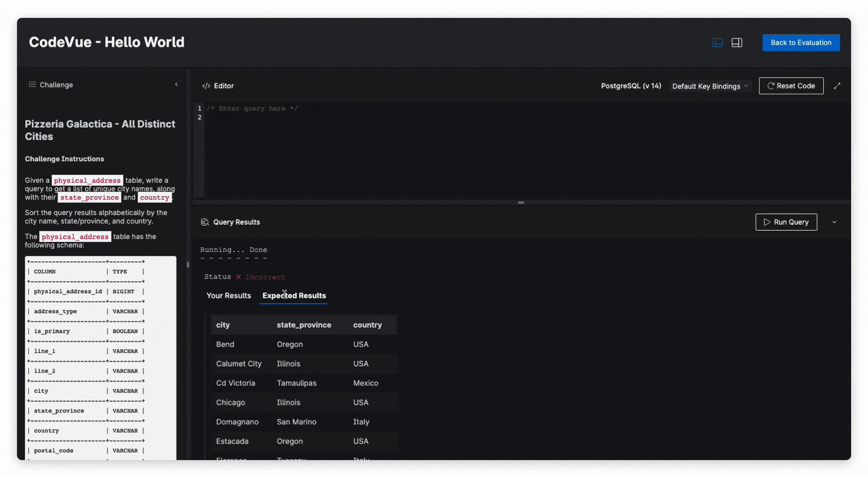Click the state_province column header

click(x=304, y=325)
